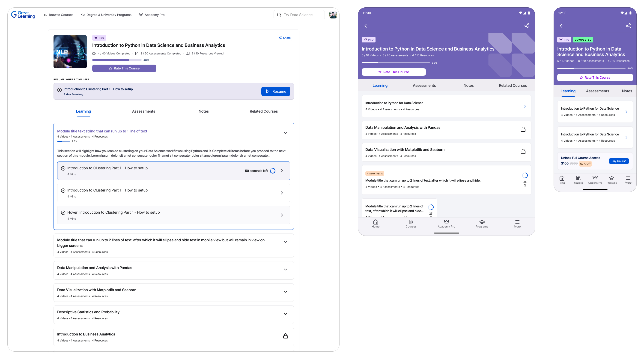The image size is (644, 359).
Task: Open Related Courses tab on tablet
Action: click(513, 86)
